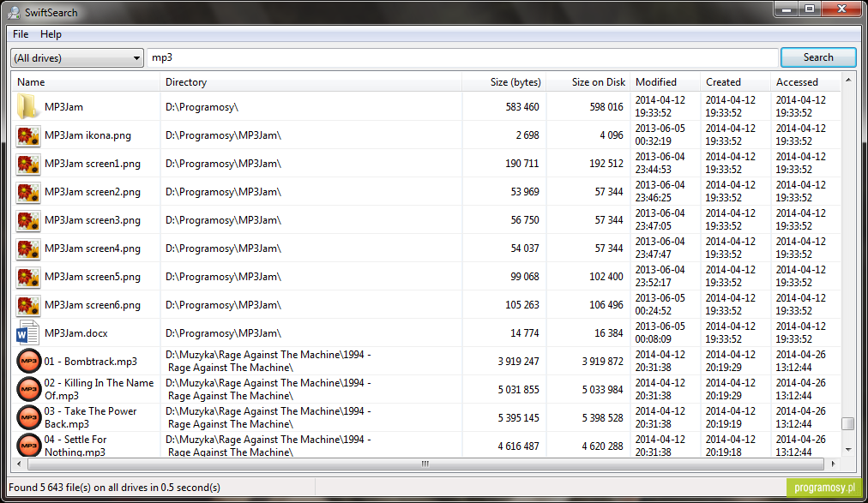The image size is (868, 503).
Task: Click the Word icon of MP3Jam.docx
Action: (27, 333)
